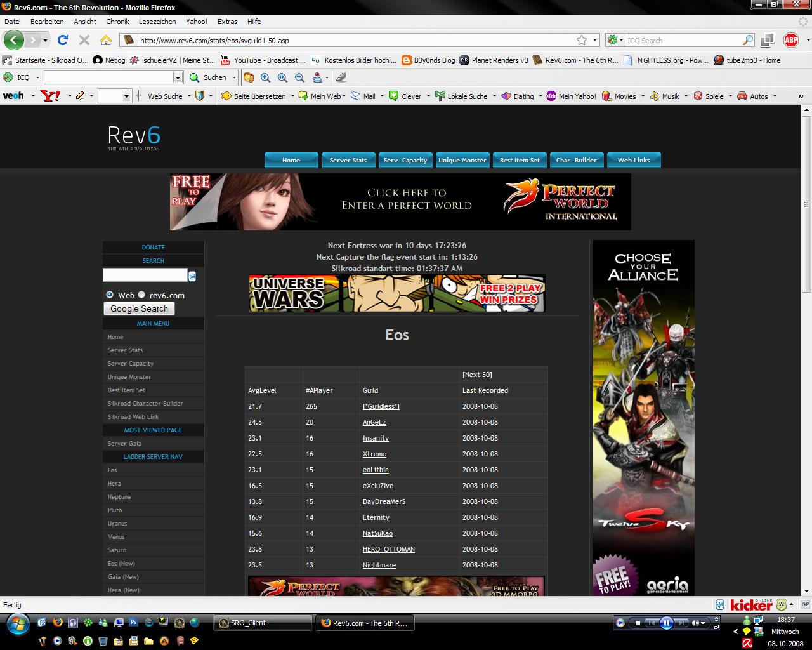Screen dimensions: 812x650
Task: Click the back arrow navigation button
Action: coord(14,40)
